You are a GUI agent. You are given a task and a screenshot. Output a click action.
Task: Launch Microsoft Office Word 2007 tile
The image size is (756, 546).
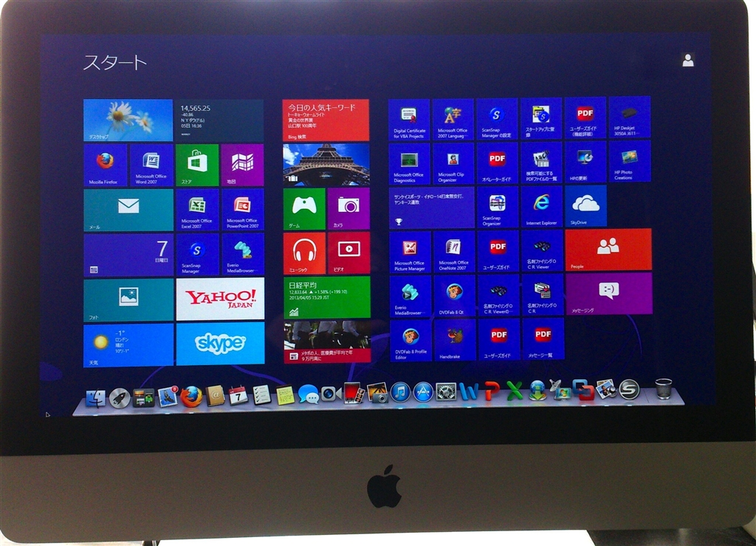click(151, 165)
